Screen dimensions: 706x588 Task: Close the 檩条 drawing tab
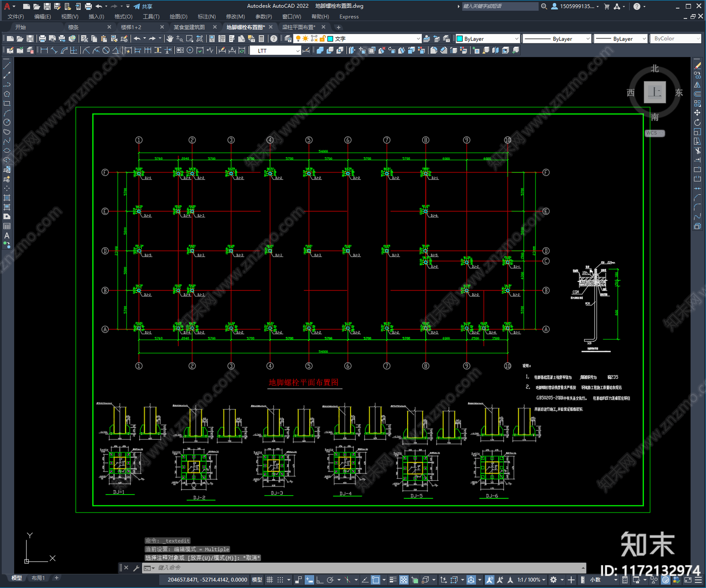(109, 27)
